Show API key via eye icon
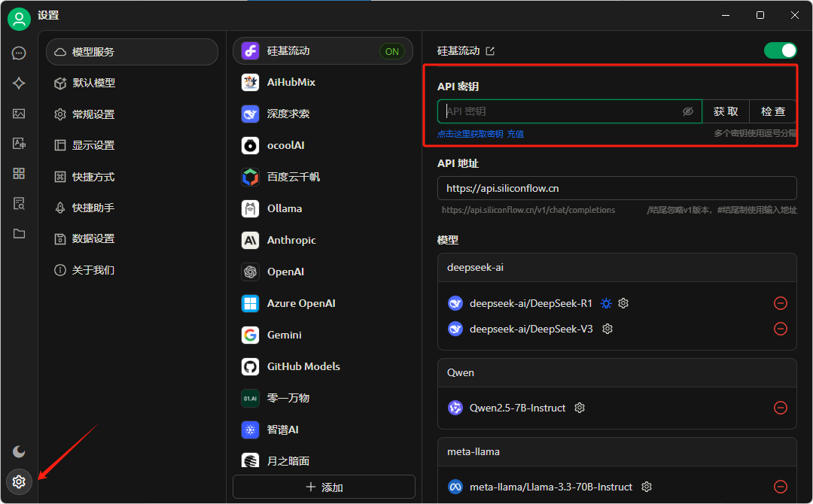Viewport: 813px width, 504px height. (x=687, y=111)
